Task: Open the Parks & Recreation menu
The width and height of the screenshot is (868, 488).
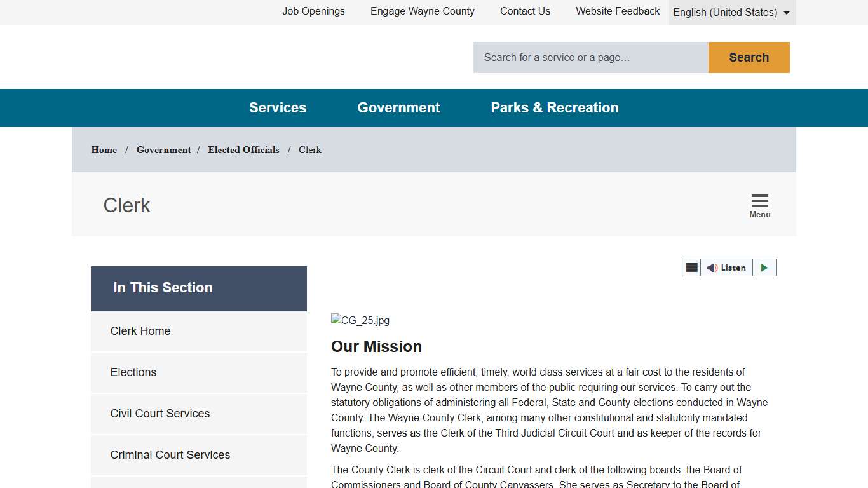Action: 554,108
